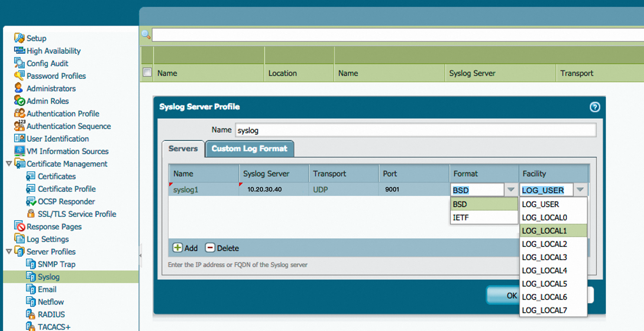Open the Setup icon in sidebar

(20, 38)
